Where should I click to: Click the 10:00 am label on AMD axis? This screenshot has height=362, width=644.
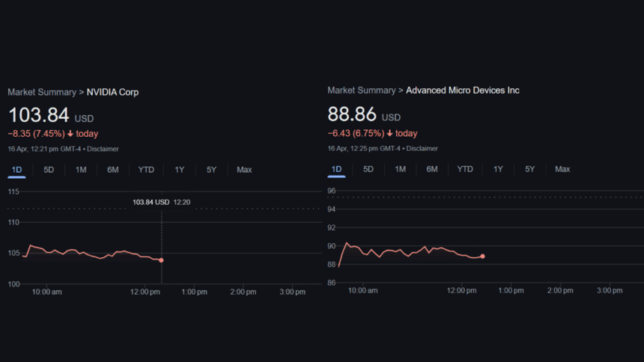tap(362, 290)
